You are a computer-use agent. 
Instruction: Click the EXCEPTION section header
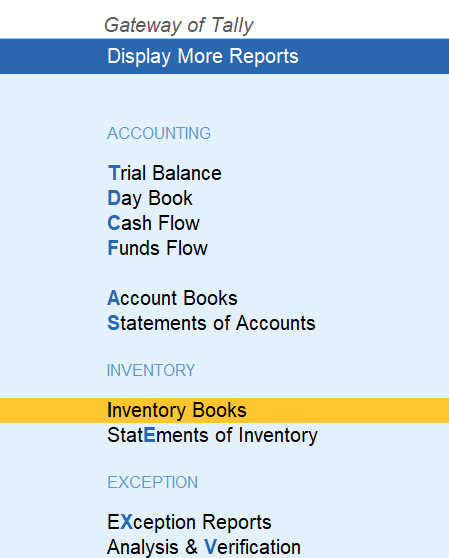point(152,483)
